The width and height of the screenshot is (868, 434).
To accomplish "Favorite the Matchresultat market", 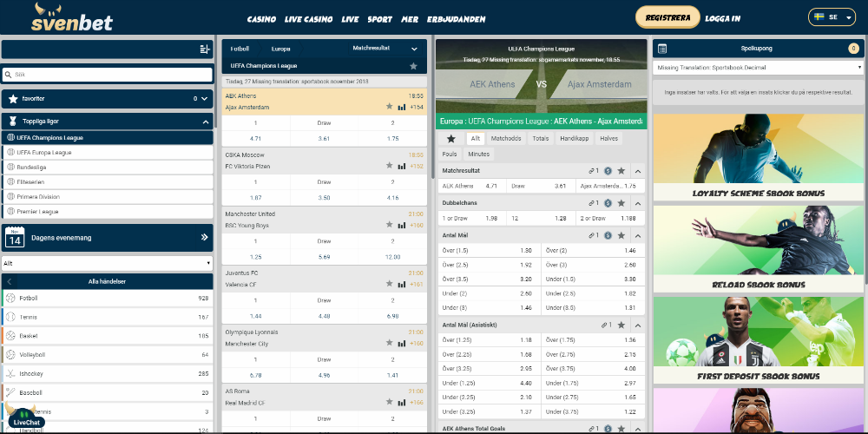I will 621,171.
